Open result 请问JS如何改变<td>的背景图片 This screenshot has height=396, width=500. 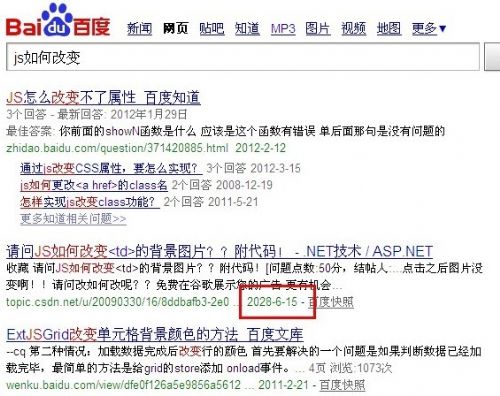[219, 251]
